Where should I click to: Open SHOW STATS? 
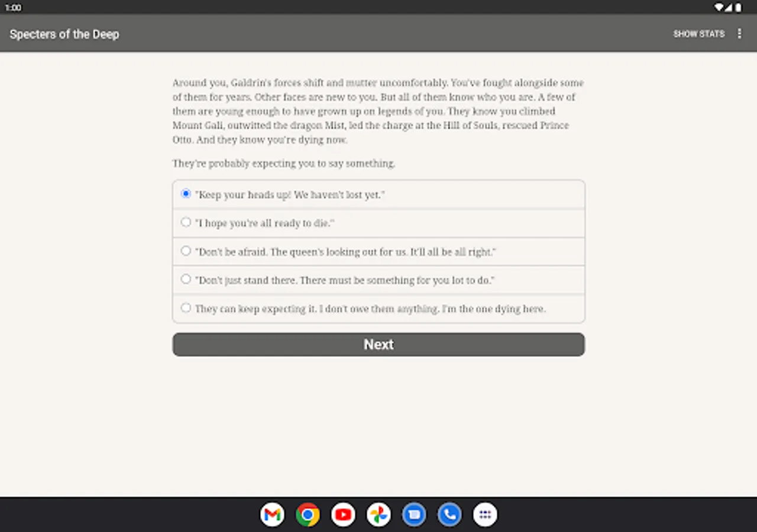[699, 34]
